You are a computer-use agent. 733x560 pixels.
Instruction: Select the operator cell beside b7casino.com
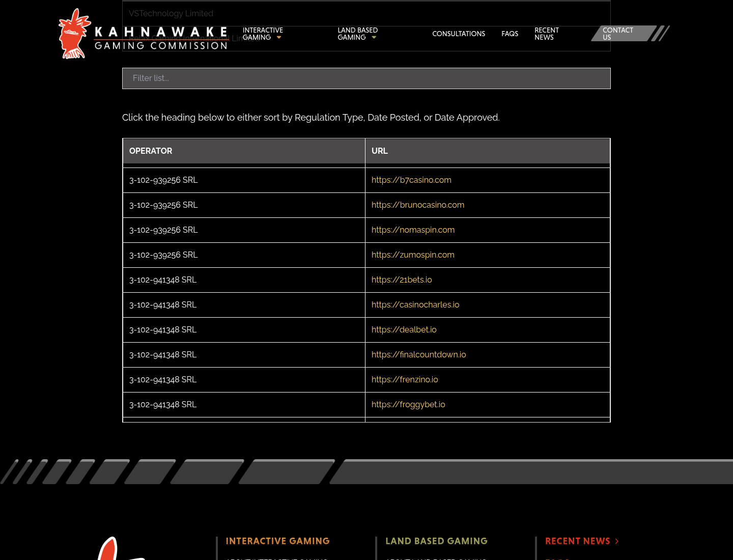[x=244, y=180]
